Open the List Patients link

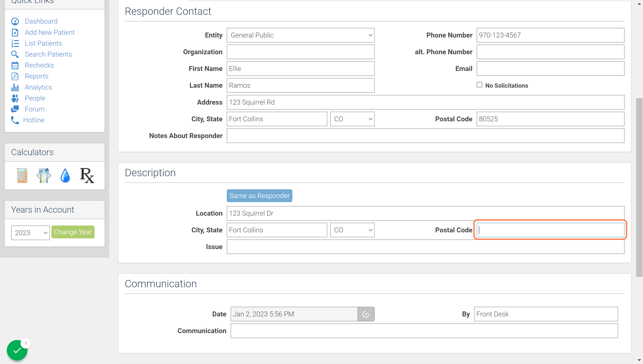(43, 43)
